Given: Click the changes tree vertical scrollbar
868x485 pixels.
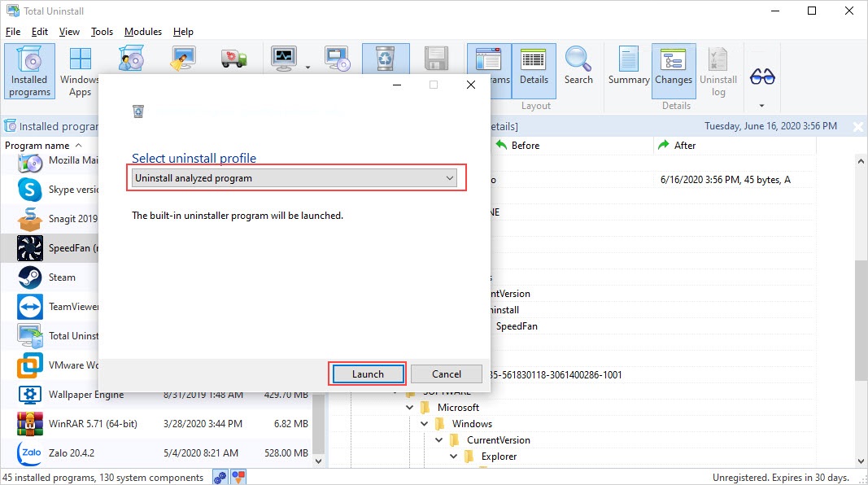Looking at the screenshot, I should click(x=861, y=317).
